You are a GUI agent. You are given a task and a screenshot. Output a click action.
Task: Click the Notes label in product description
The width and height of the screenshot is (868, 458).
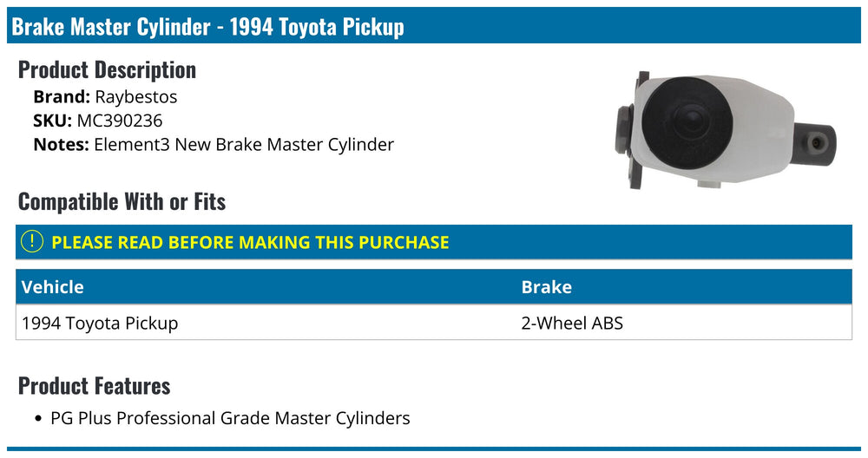click(61, 144)
